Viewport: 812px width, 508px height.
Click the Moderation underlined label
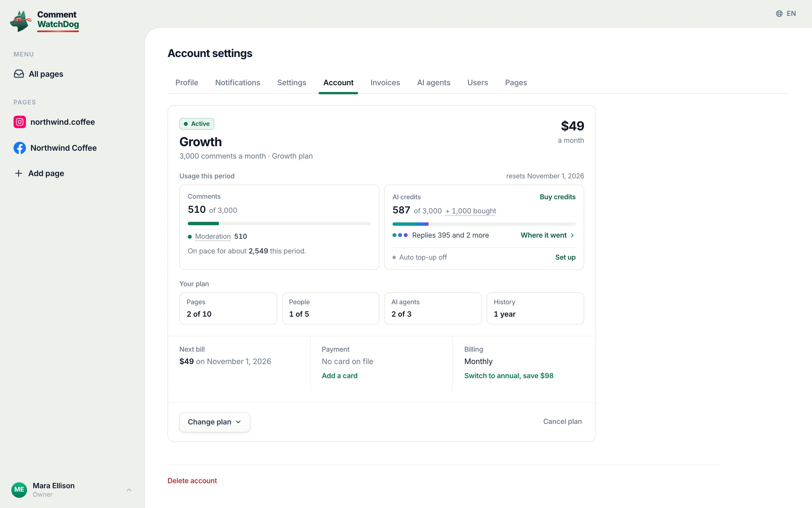coord(213,237)
